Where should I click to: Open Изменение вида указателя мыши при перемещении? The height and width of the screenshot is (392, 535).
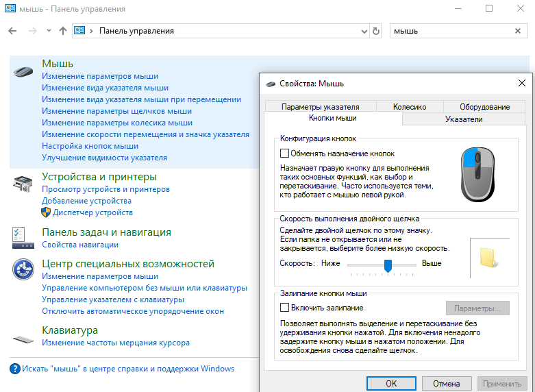tap(142, 99)
